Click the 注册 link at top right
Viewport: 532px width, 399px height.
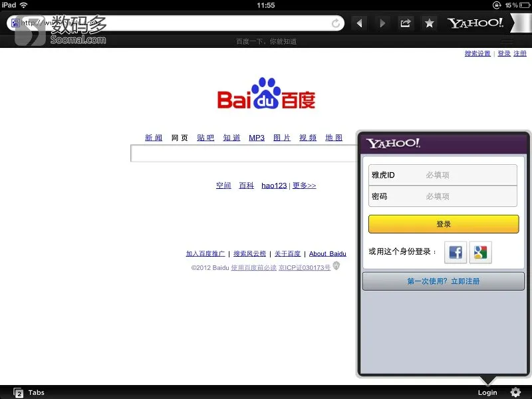click(x=520, y=53)
